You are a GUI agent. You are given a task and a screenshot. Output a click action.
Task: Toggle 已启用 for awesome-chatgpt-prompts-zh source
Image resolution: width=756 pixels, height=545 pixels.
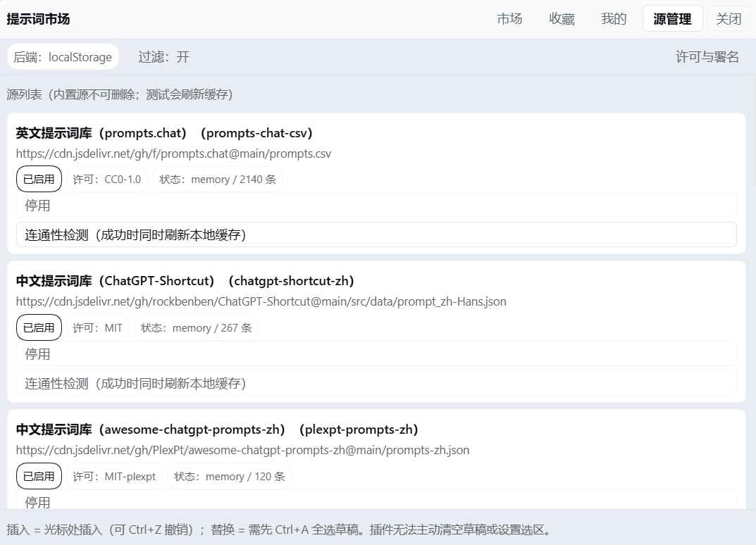pyautogui.click(x=39, y=476)
